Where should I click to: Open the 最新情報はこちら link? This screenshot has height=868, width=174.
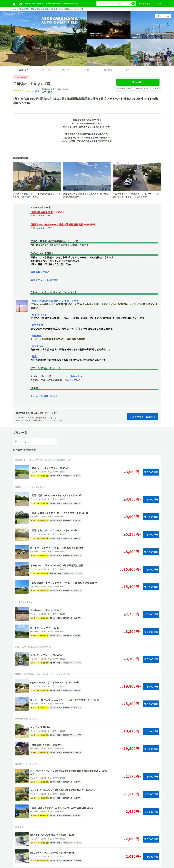(x=40, y=272)
